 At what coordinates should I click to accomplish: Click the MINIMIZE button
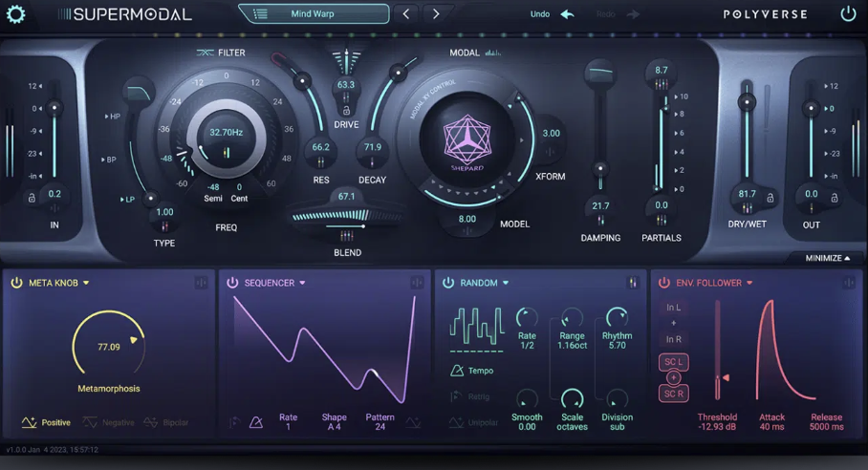point(828,258)
